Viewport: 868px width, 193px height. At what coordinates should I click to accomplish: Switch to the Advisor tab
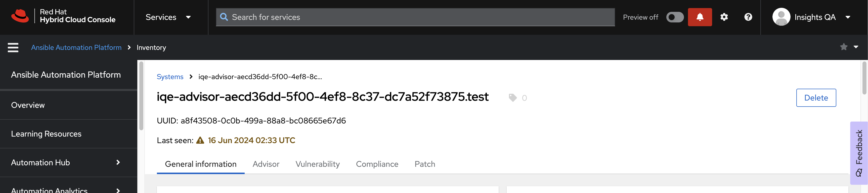(266, 164)
